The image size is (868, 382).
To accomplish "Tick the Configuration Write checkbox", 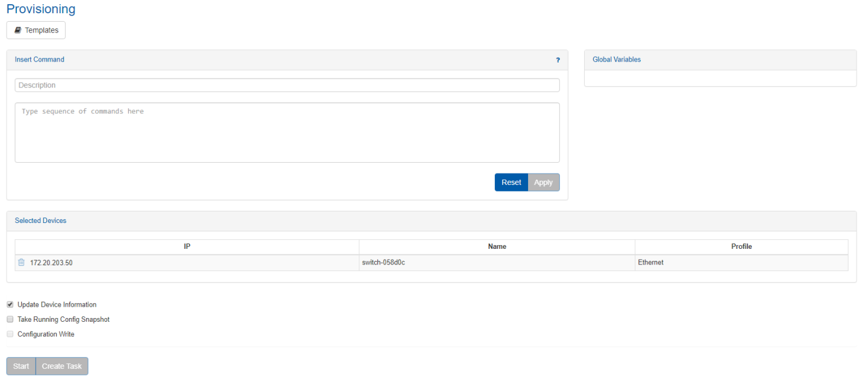I will tap(10, 334).
